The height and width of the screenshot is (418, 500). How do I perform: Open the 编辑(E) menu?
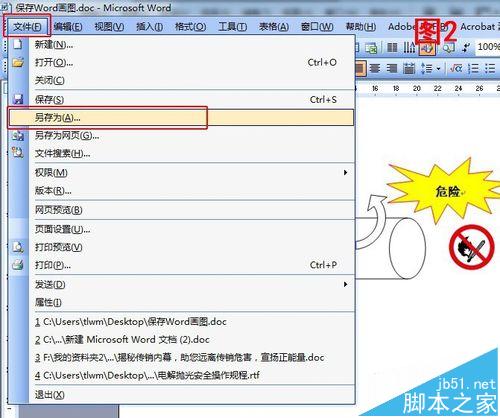click(68, 26)
